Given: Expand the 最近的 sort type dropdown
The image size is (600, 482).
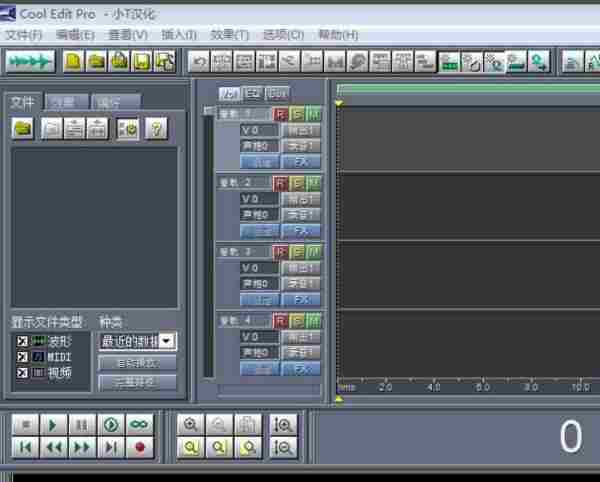Looking at the screenshot, I should pyautogui.click(x=166, y=341).
